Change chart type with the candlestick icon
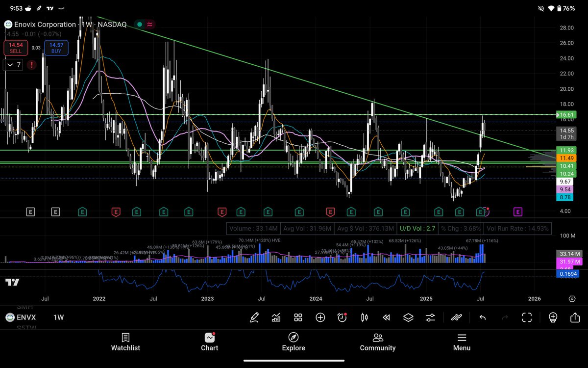588x368 pixels. [364, 317]
